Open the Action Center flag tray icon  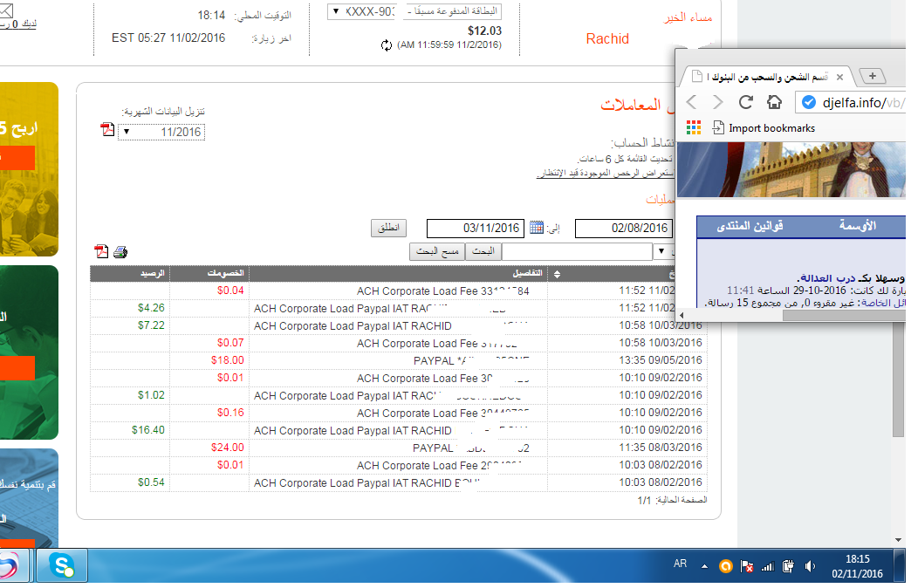pyautogui.click(x=747, y=566)
